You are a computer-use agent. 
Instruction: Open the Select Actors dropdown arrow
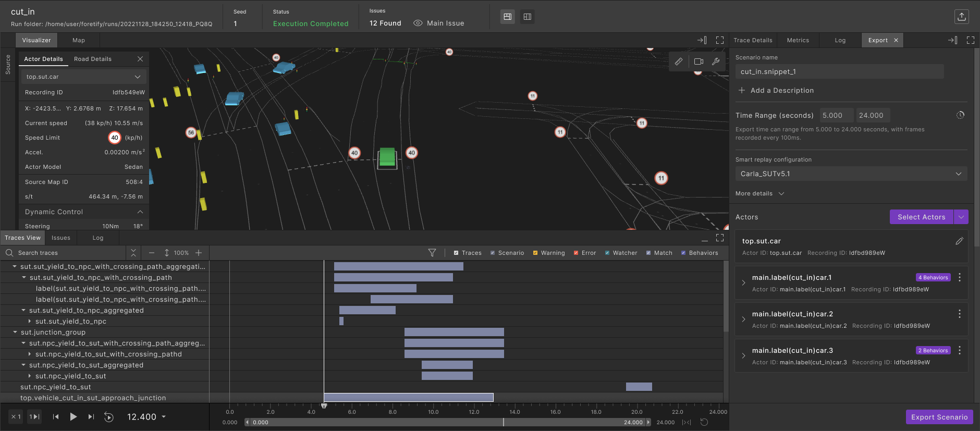coord(961,217)
